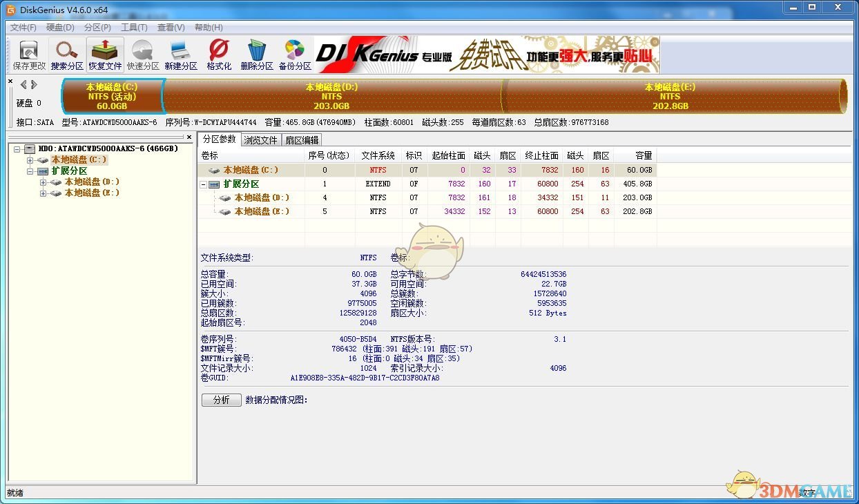Screen dimensions: 859x504
Task: Click the Recover Files (恢复文件) icon
Action: pyautogui.click(x=105, y=55)
